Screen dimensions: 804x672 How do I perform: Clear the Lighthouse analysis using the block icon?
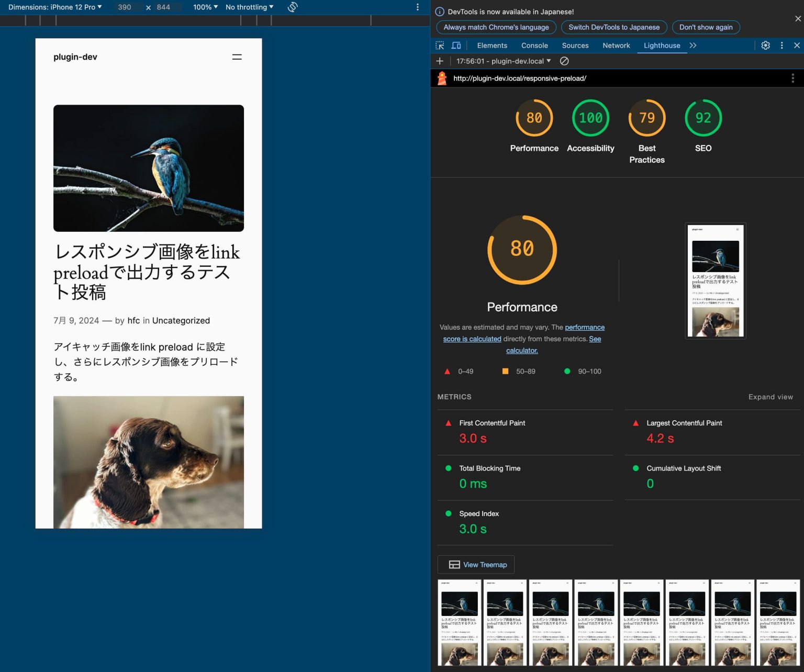[x=564, y=61]
